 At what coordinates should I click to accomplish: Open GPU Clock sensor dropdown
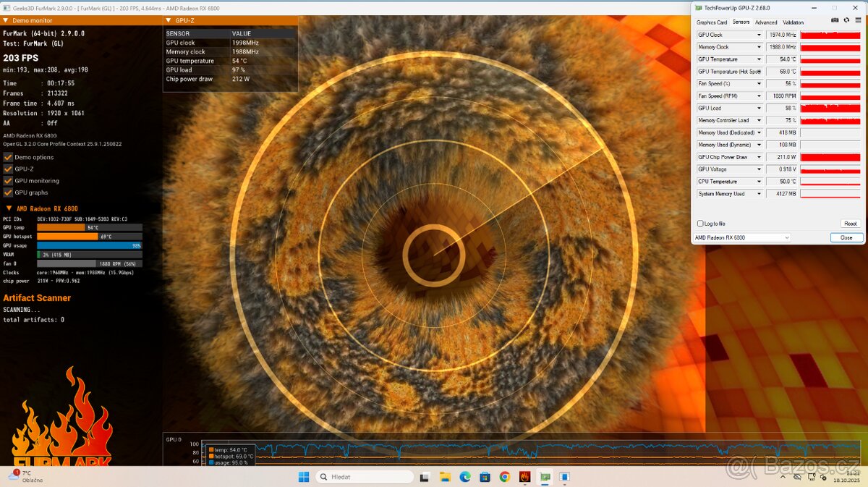(759, 35)
